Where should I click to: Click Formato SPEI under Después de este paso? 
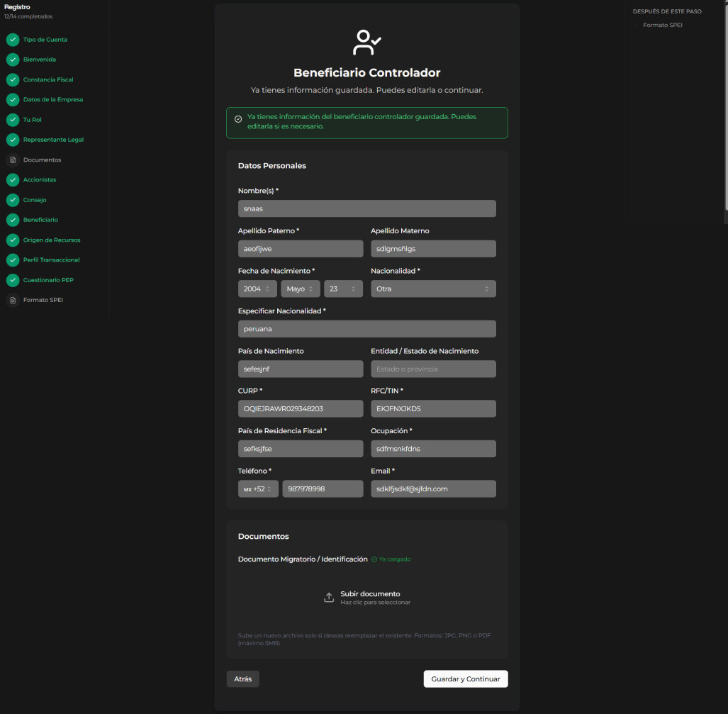pyautogui.click(x=663, y=25)
